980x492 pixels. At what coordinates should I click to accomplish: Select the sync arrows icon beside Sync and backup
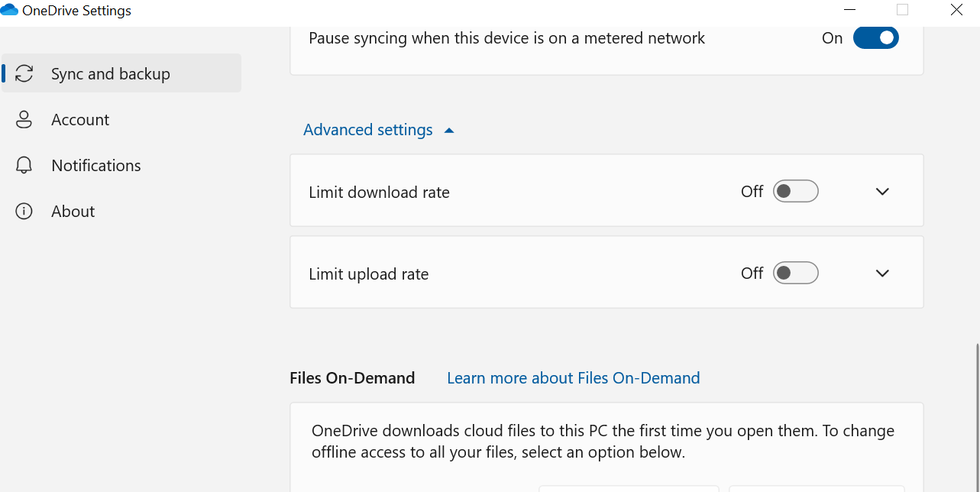(24, 73)
